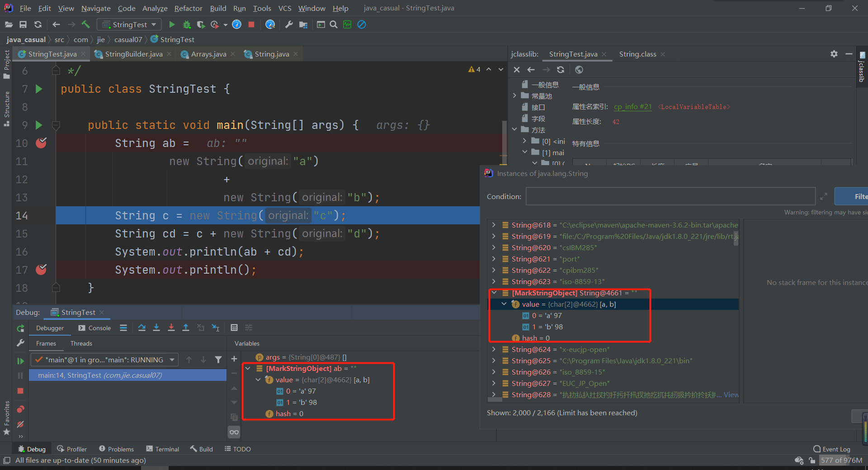Open the Navigate menu
The width and height of the screenshot is (868, 470).
pos(96,8)
